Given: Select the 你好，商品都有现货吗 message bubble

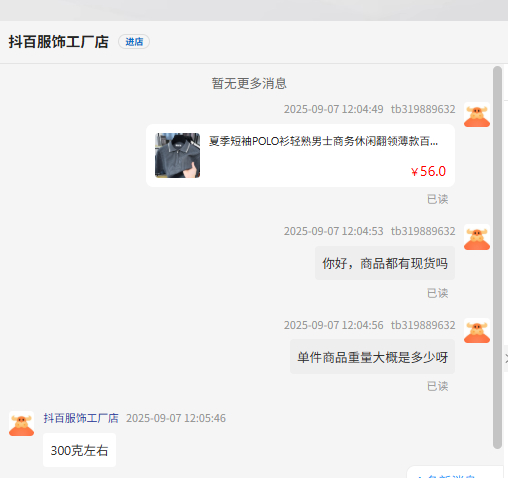Looking at the screenshot, I should tap(385, 263).
